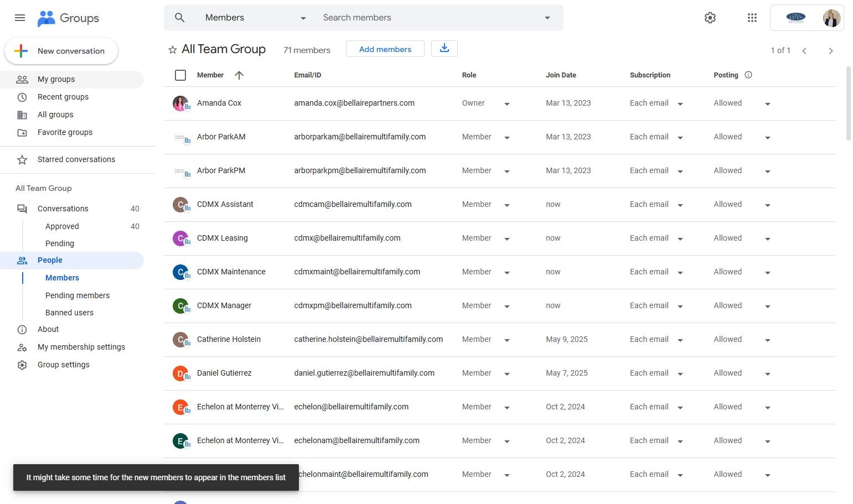Open Catherine Holstein's subscription dropdown
The image size is (853, 504).
coord(680,340)
